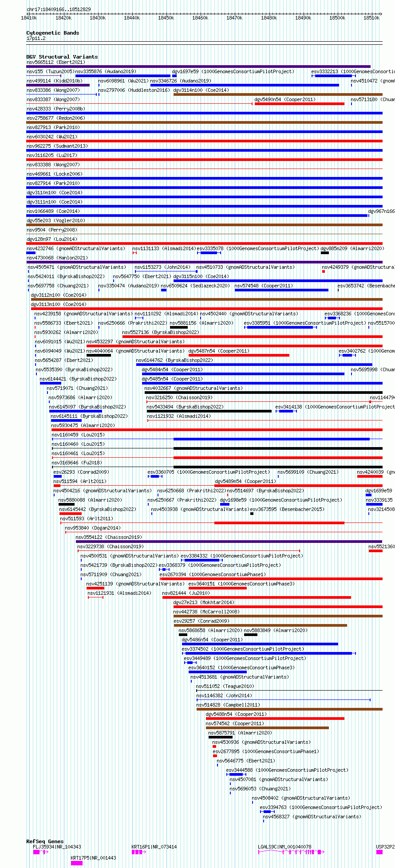Image resolution: width=395 pixels, height=868 pixels.
Task: Select variant nsv5527136 (ByrskaBishop2022)
Action: [160, 332]
